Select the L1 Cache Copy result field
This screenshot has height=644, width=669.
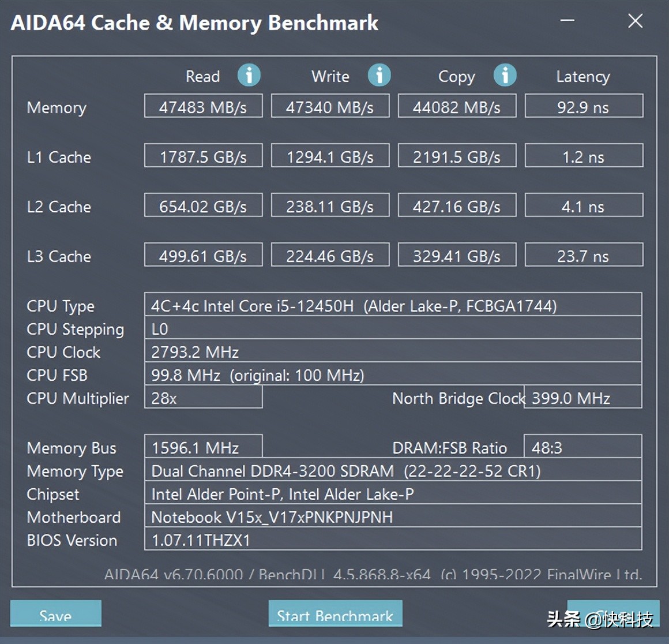457,155
